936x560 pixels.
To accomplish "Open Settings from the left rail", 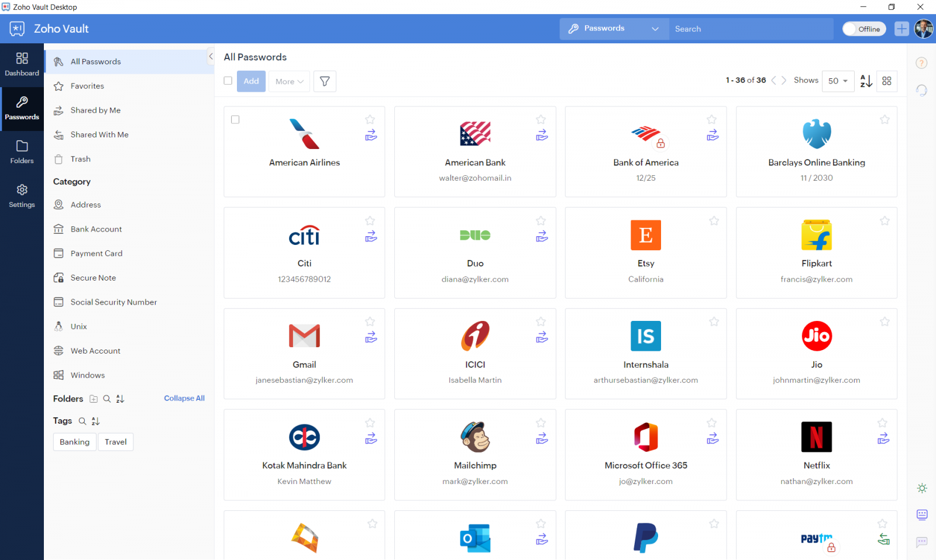I will (x=22, y=196).
